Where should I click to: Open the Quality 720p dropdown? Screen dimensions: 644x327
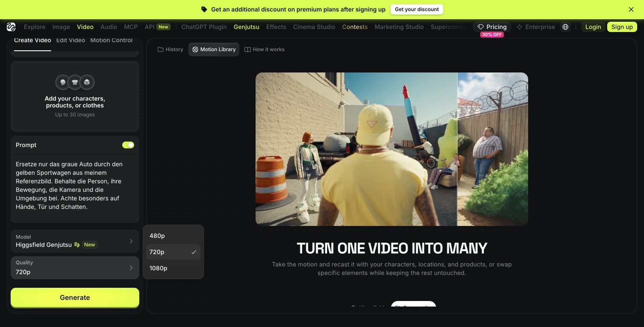point(75,268)
